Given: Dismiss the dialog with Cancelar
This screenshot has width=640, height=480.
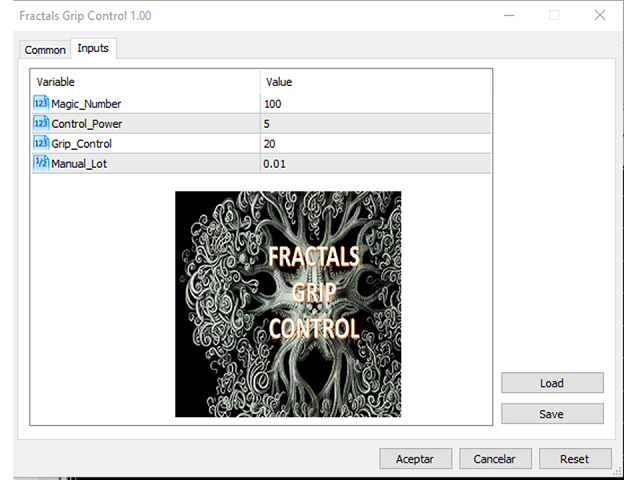Looking at the screenshot, I should pyautogui.click(x=494, y=459).
